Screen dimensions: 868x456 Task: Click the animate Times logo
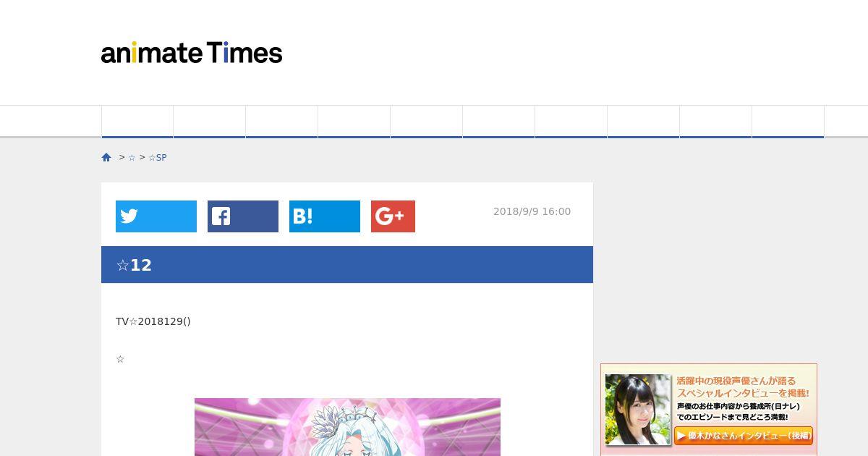(x=192, y=53)
